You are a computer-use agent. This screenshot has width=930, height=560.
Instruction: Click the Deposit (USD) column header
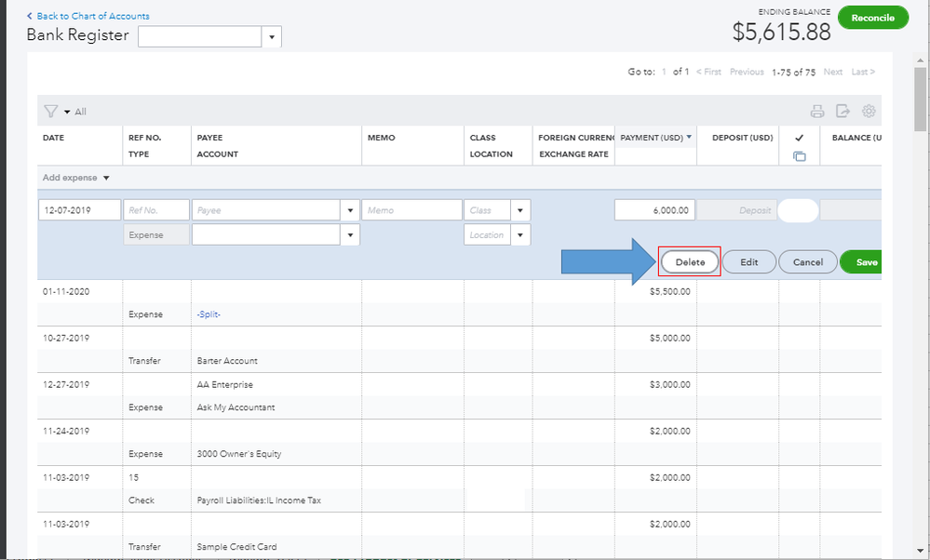coord(742,138)
